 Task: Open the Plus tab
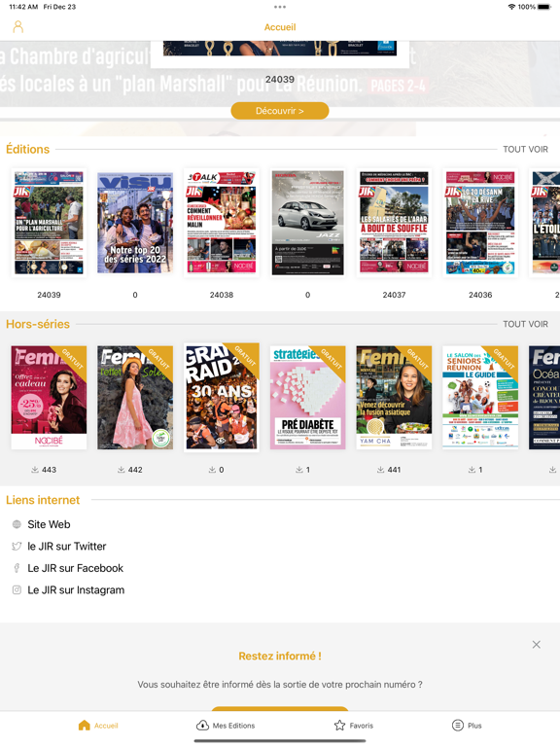pyautogui.click(x=467, y=725)
